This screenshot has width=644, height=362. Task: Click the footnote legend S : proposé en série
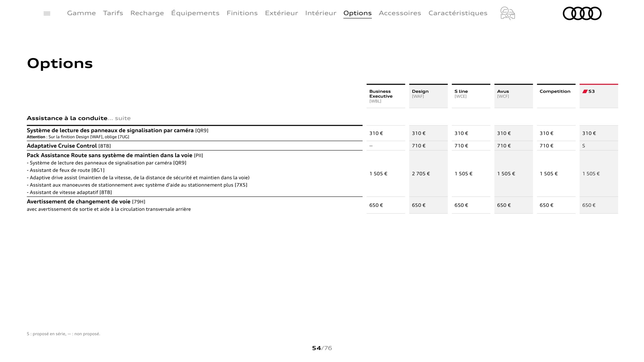pyautogui.click(x=63, y=334)
